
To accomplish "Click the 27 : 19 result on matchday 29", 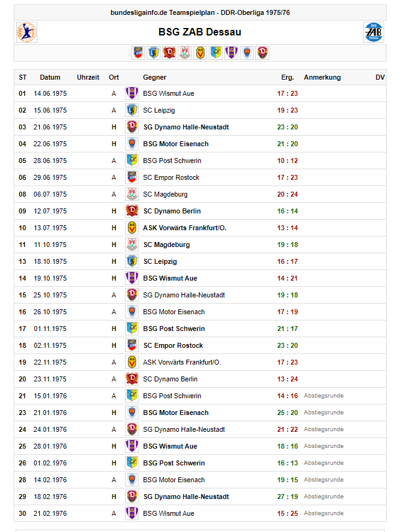I will pyautogui.click(x=287, y=497).
